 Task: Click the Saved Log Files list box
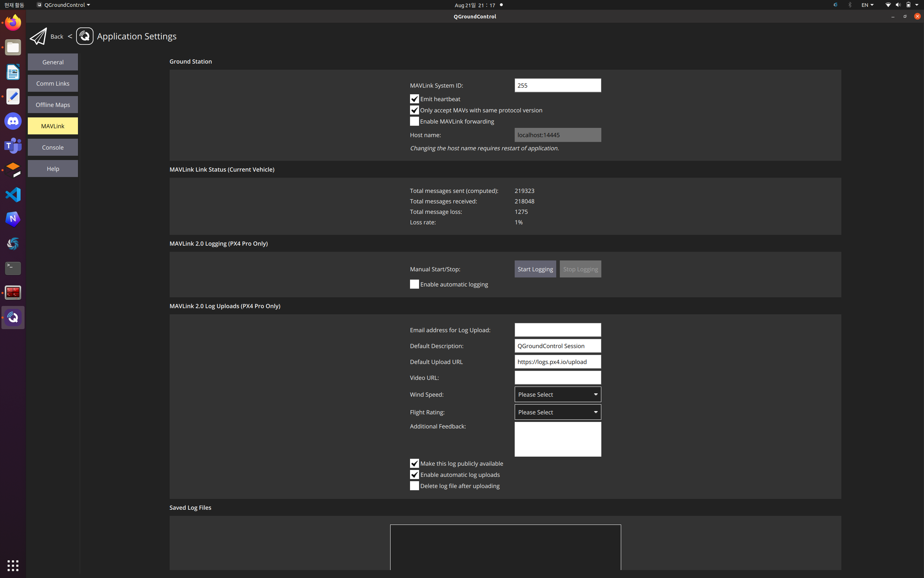pyautogui.click(x=506, y=547)
